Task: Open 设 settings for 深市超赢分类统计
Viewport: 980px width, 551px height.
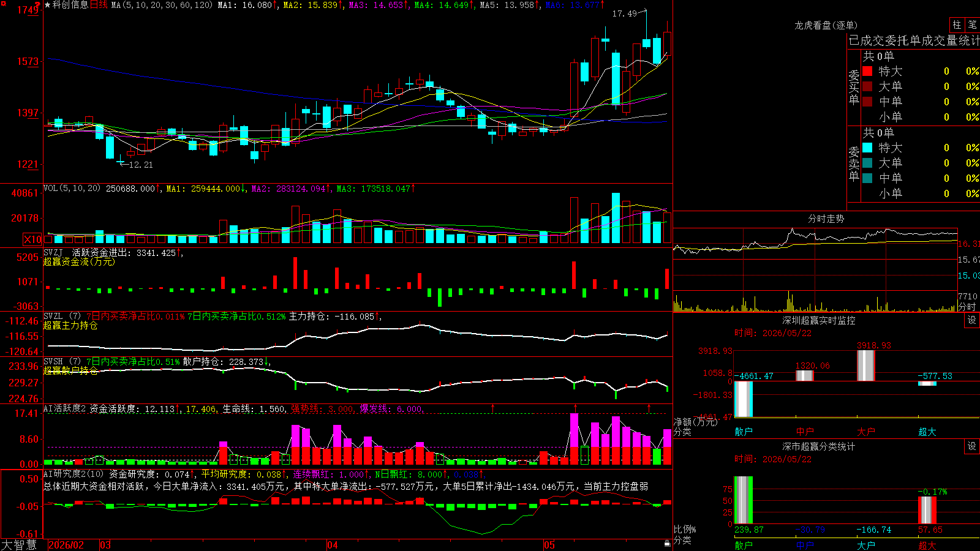Action: pyautogui.click(x=972, y=446)
